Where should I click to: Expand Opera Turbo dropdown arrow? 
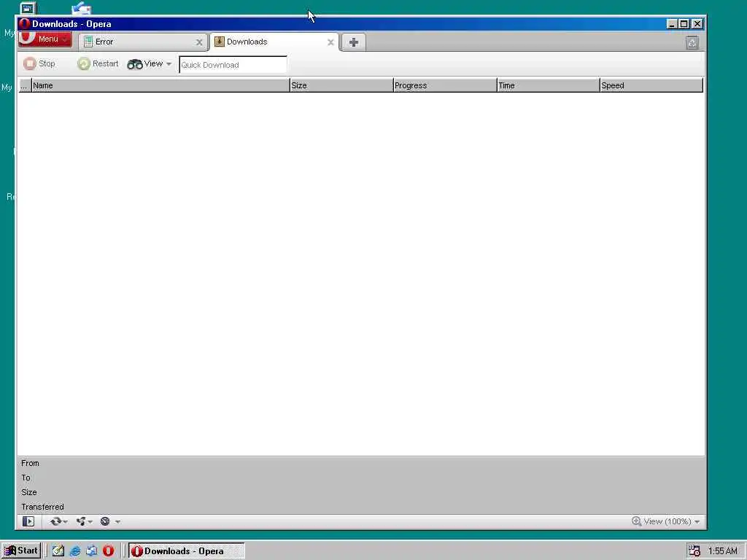(x=117, y=522)
